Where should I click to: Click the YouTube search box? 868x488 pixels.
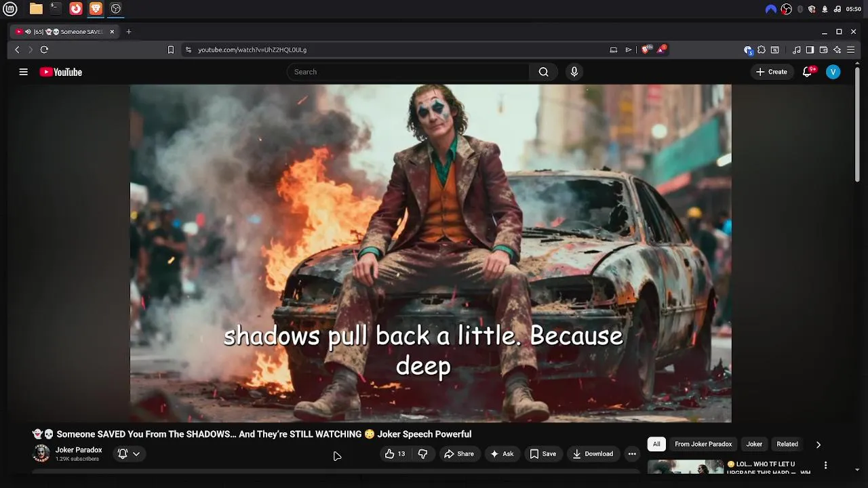point(408,72)
